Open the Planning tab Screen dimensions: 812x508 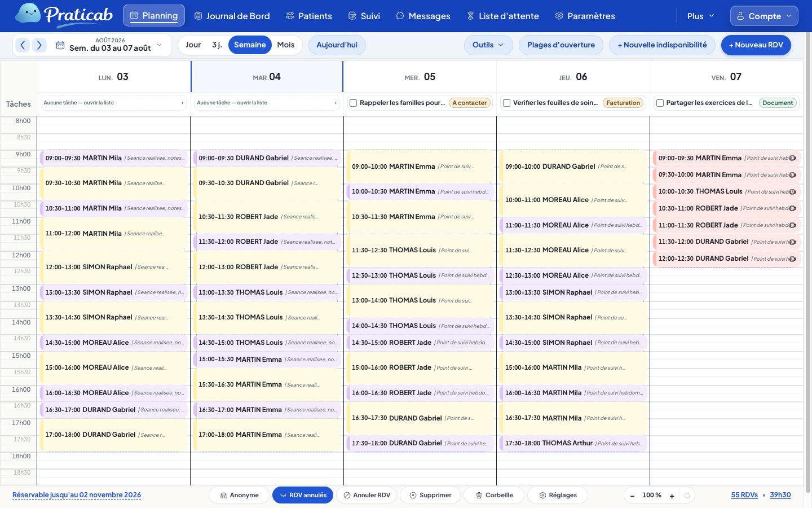[154, 16]
